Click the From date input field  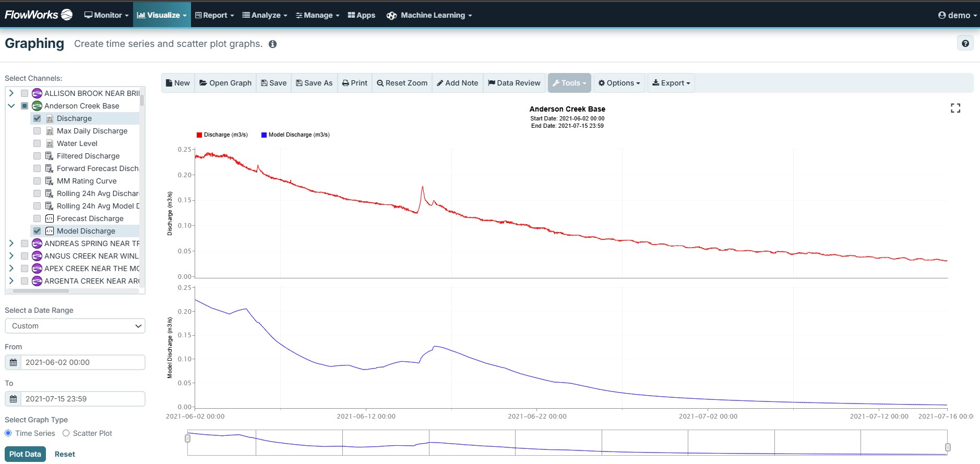(82, 362)
